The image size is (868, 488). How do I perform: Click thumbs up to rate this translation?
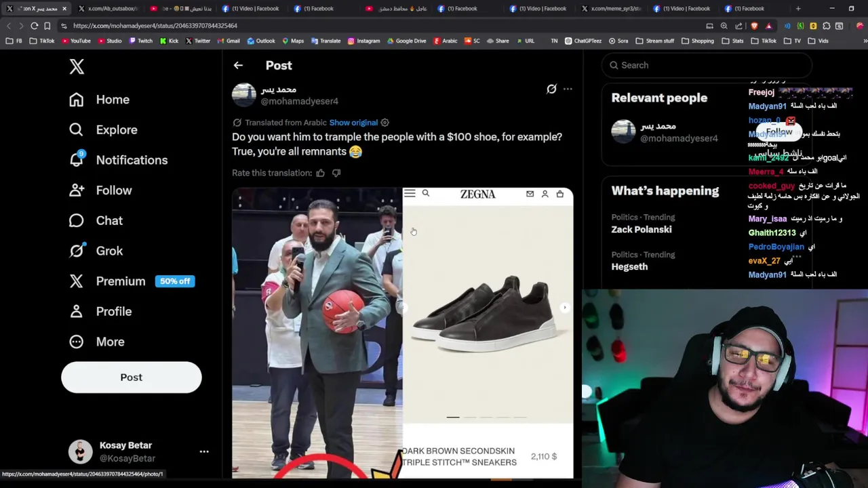320,173
